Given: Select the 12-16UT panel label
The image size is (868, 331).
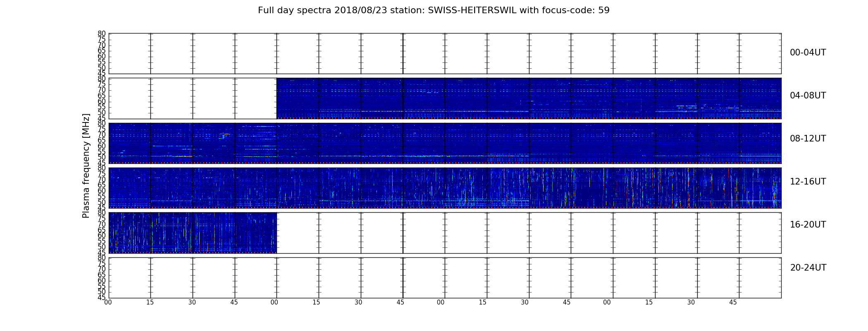Looking at the screenshot, I should click(808, 182).
